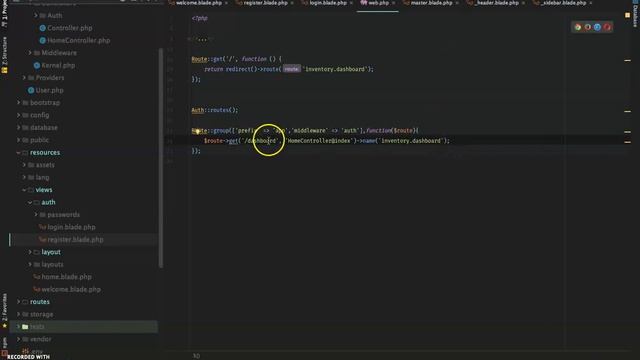Select register.blade.php in project tree
640x360 pixels.
click(83, 240)
